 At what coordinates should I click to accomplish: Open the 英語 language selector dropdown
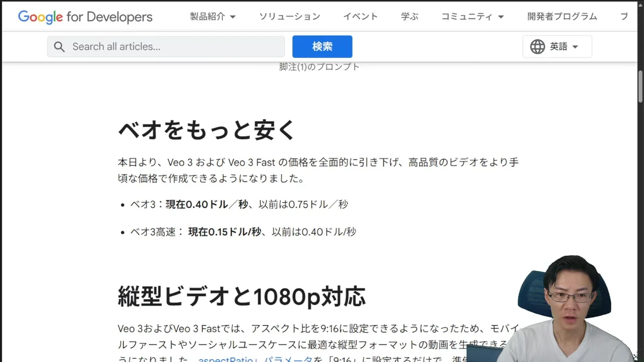[x=563, y=47]
